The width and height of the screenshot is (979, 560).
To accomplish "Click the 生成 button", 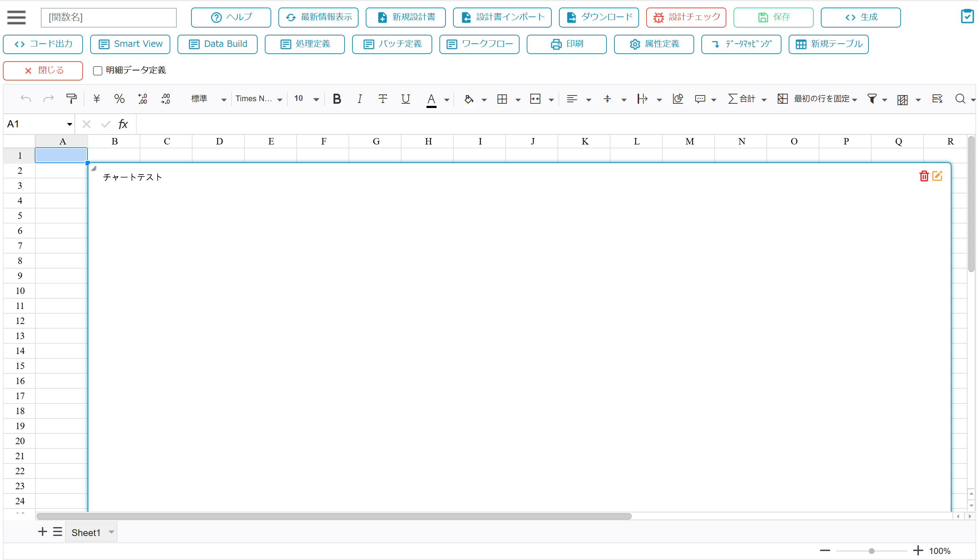I will [x=861, y=17].
